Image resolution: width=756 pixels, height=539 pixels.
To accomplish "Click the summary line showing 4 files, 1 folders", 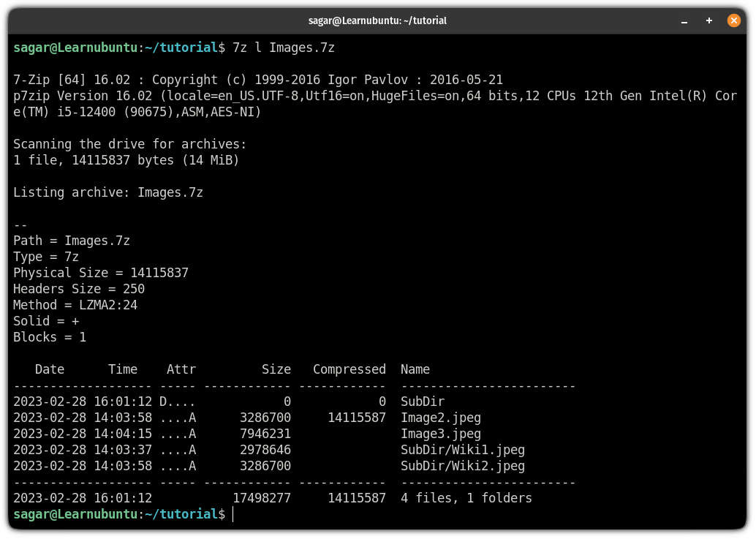I will 464,497.
